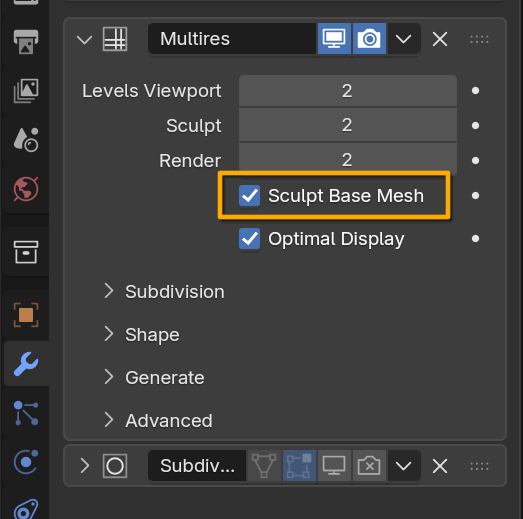Edit the Multires modifier name field

pos(232,39)
